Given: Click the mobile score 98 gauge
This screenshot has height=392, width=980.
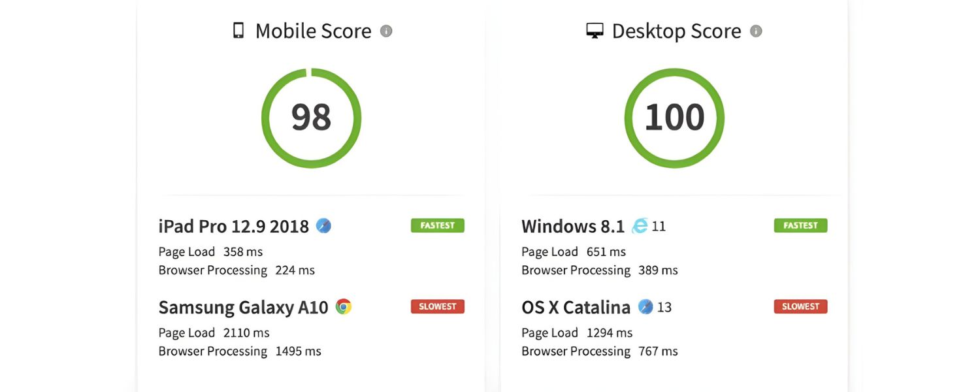Looking at the screenshot, I should tap(311, 118).
